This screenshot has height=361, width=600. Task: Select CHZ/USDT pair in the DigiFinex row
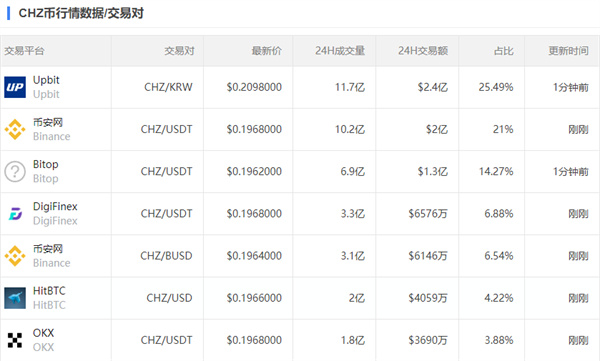(x=166, y=214)
